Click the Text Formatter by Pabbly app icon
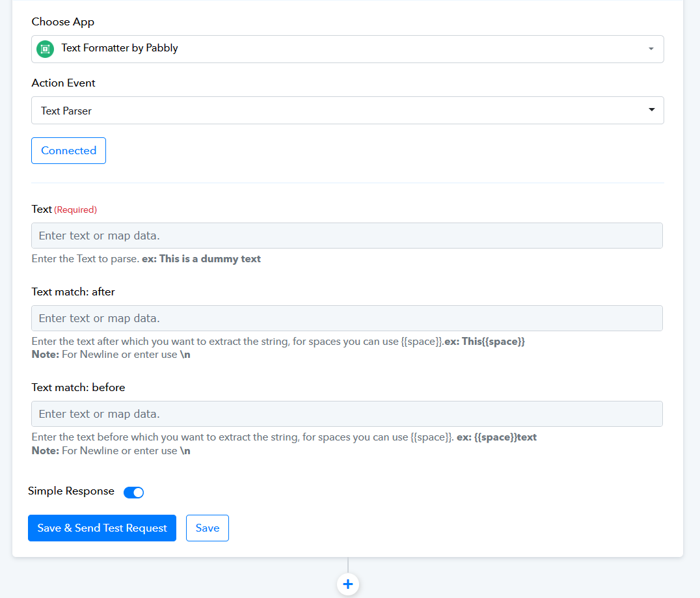 pyautogui.click(x=45, y=49)
